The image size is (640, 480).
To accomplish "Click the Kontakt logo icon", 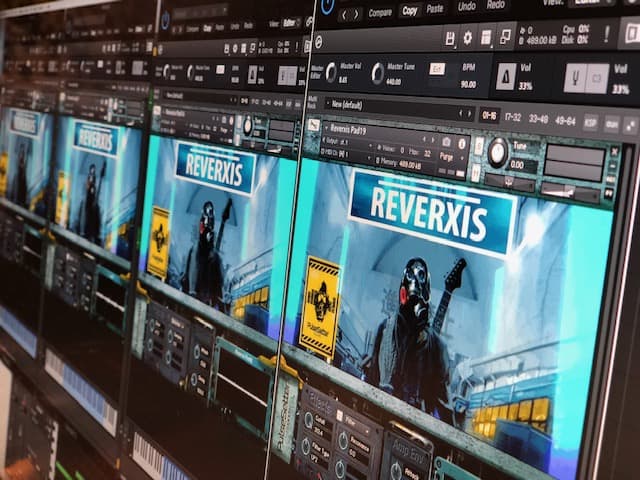I will 319,42.
